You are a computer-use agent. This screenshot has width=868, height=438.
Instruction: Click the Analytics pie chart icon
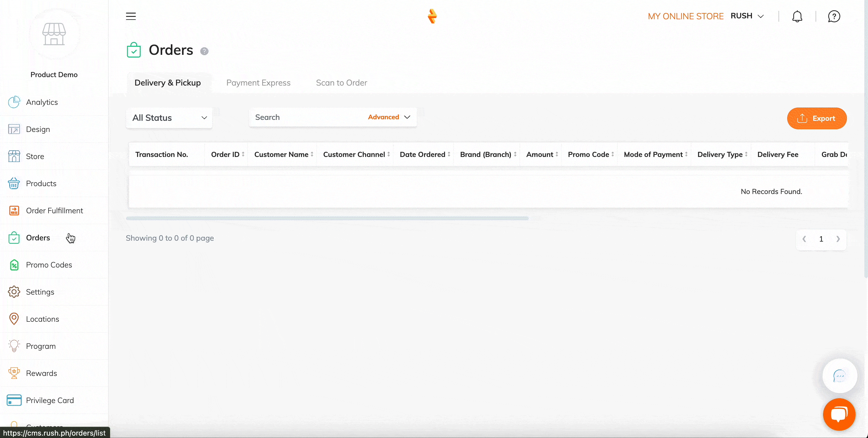(x=14, y=102)
